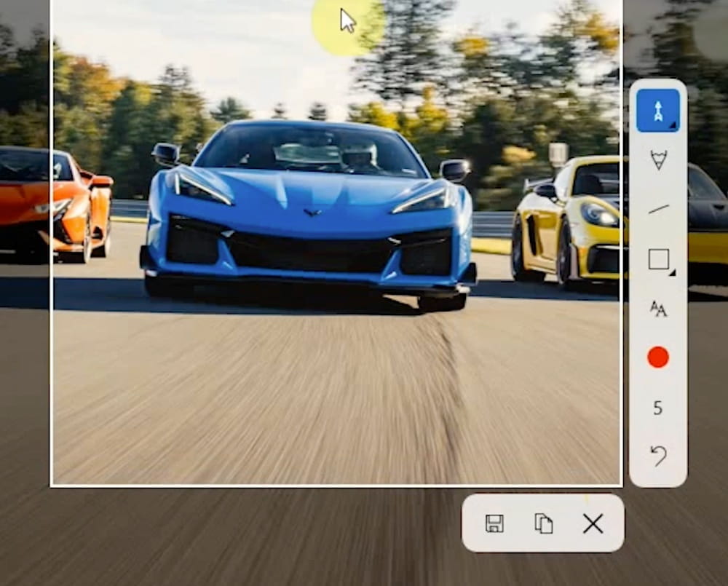Pick the straight line tool
This screenshot has height=586, width=728.
click(x=658, y=210)
